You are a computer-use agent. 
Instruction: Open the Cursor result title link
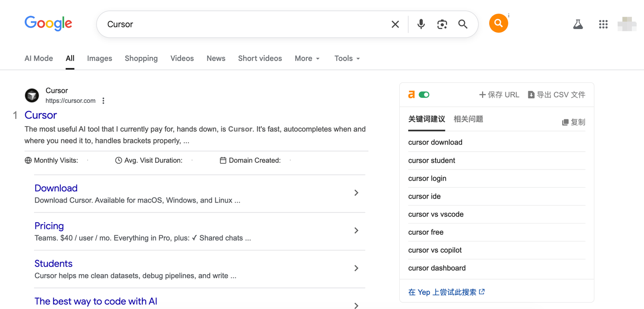[x=41, y=115]
